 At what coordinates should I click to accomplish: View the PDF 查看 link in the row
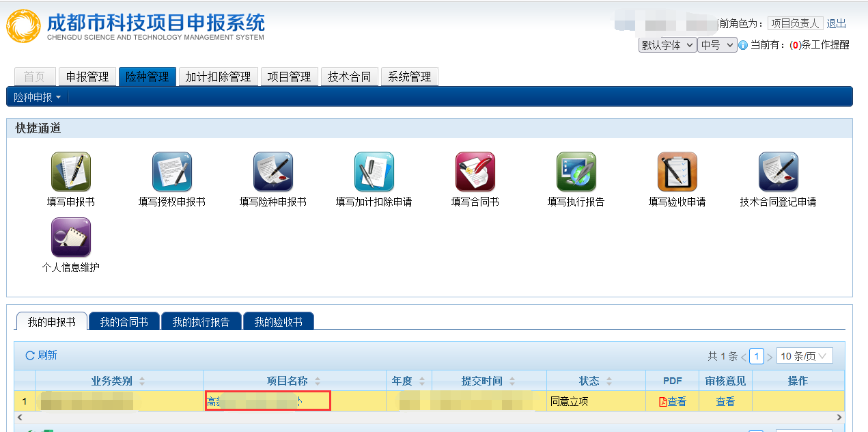[673, 402]
